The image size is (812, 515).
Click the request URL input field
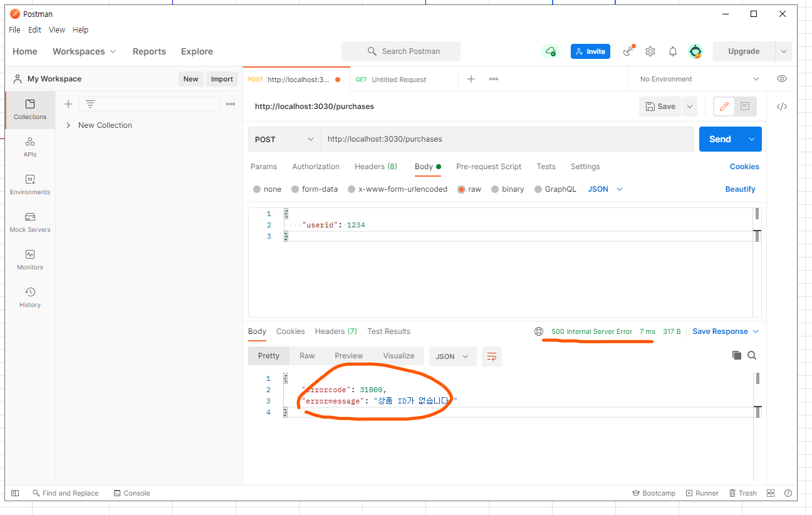coord(507,139)
